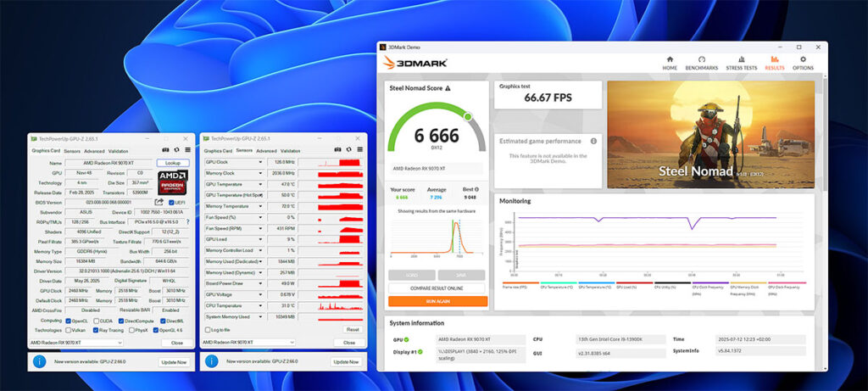Open 3DMark Stress Tests section
The image size is (868, 391).
click(x=741, y=63)
